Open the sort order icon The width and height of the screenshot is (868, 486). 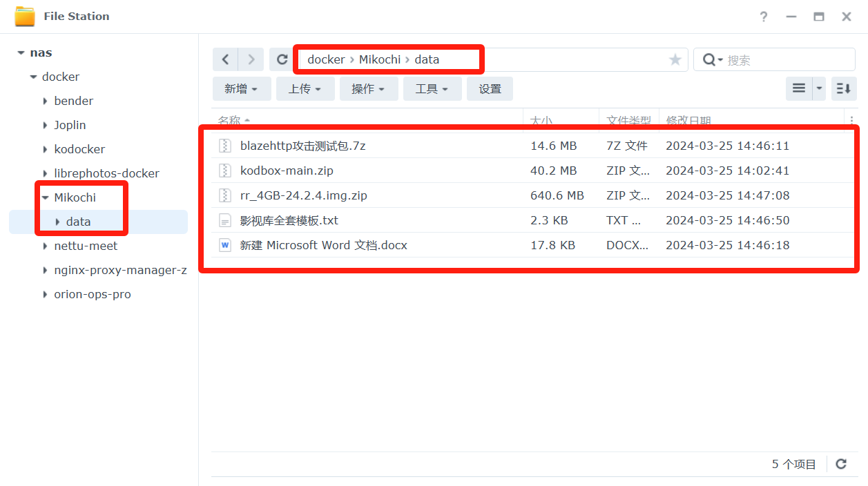click(843, 88)
